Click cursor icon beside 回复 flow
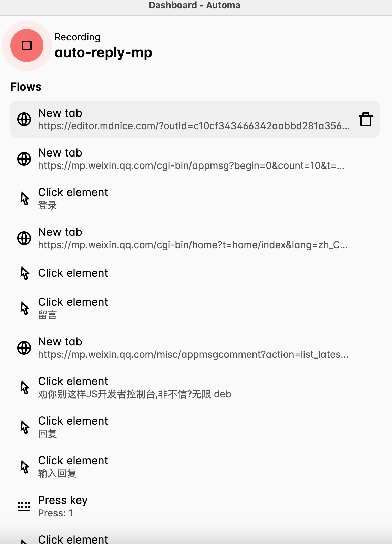This screenshot has height=544, width=392. (24, 427)
